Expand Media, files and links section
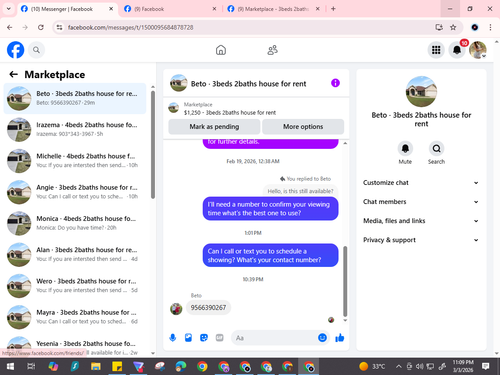Screen dimensions: 500x375 [x=421, y=221]
